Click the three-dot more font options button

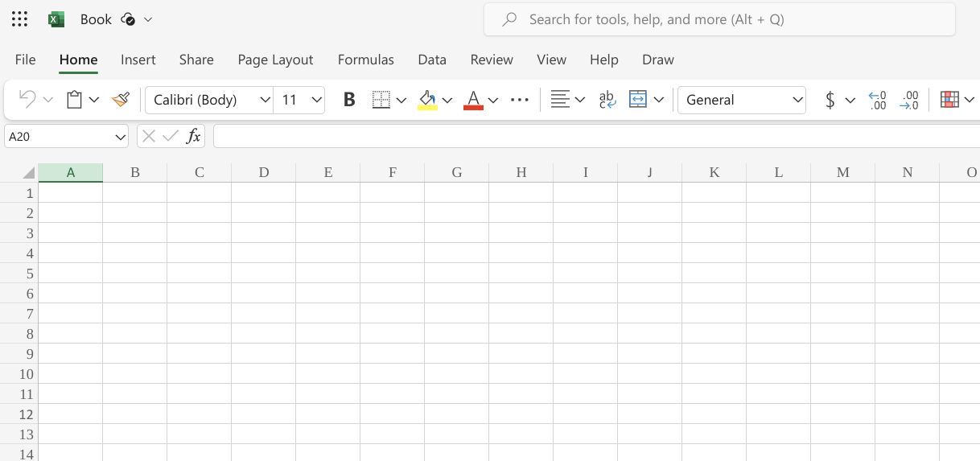(520, 100)
